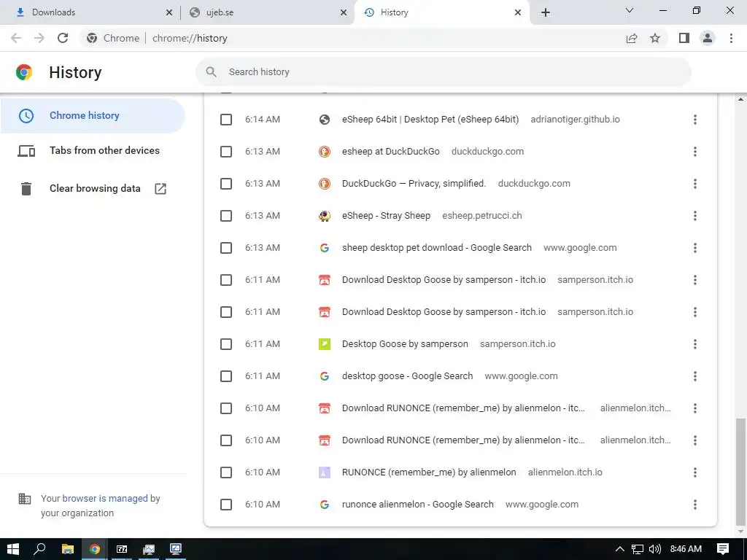
Task: Tick runonce alienmelon Google Search checkbox
Action: tap(226, 505)
